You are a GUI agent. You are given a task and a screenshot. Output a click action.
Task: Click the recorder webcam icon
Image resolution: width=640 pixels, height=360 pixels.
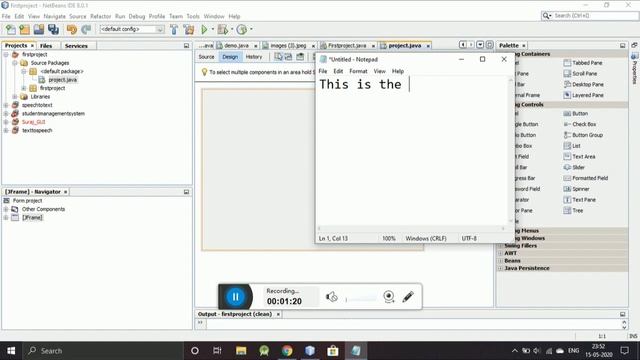pyautogui.click(x=389, y=297)
